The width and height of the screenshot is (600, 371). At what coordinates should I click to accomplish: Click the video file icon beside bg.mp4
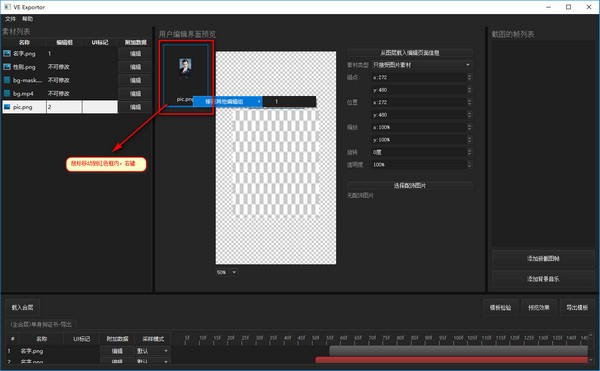(x=7, y=94)
